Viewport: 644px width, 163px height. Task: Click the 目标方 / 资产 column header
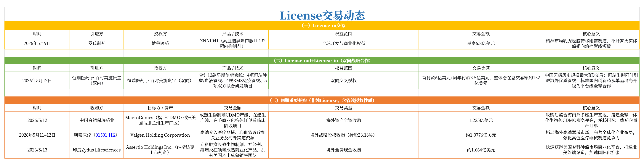(160, 108)
